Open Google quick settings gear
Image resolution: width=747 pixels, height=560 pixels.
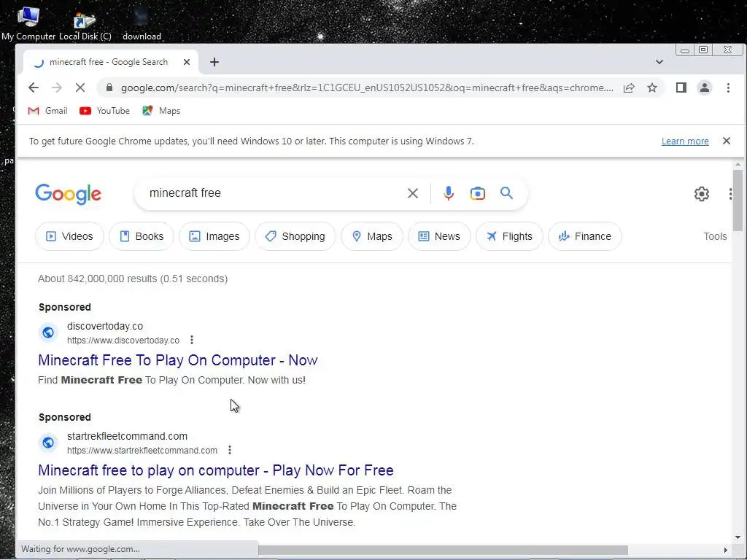701,194
